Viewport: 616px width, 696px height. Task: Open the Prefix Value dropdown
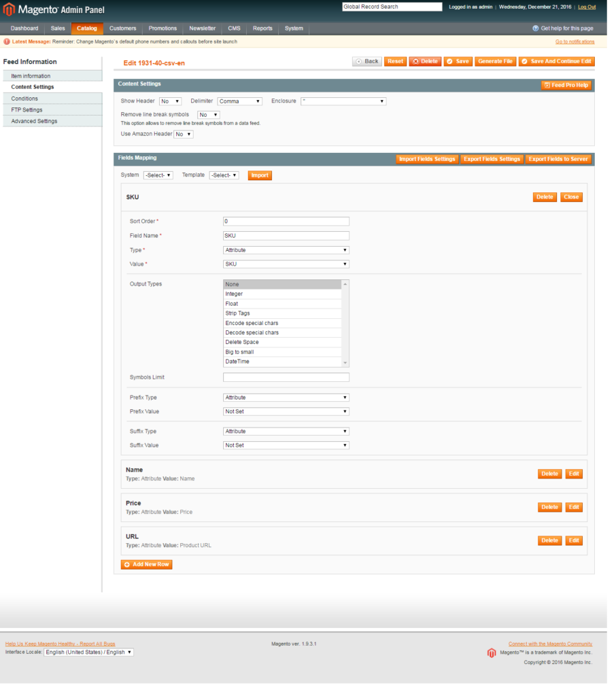pyautogui.click(x=286, y=411)
